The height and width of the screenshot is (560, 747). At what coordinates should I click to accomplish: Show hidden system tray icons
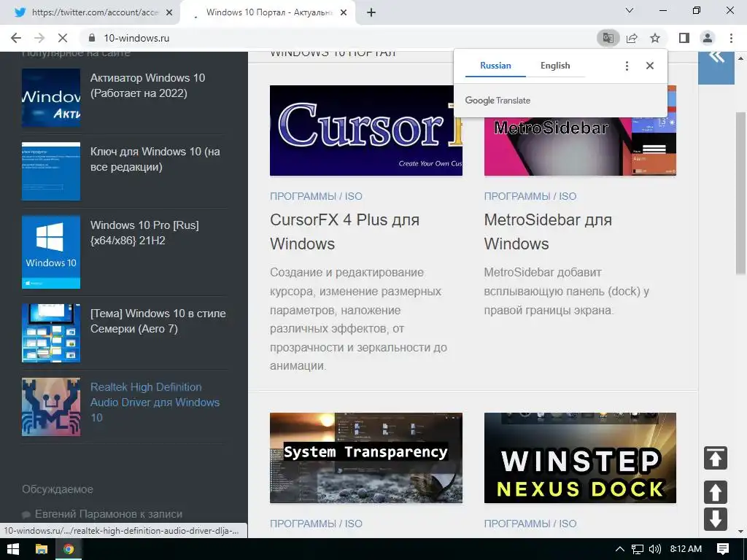tap(620, 549)
